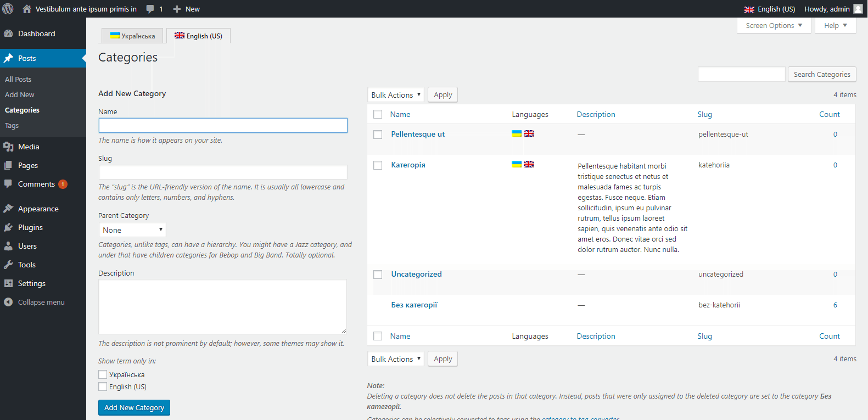Viewport: 868px width, 420px height.
Task: Open the Pellentesque ut category link
Action: coord(418,134)
